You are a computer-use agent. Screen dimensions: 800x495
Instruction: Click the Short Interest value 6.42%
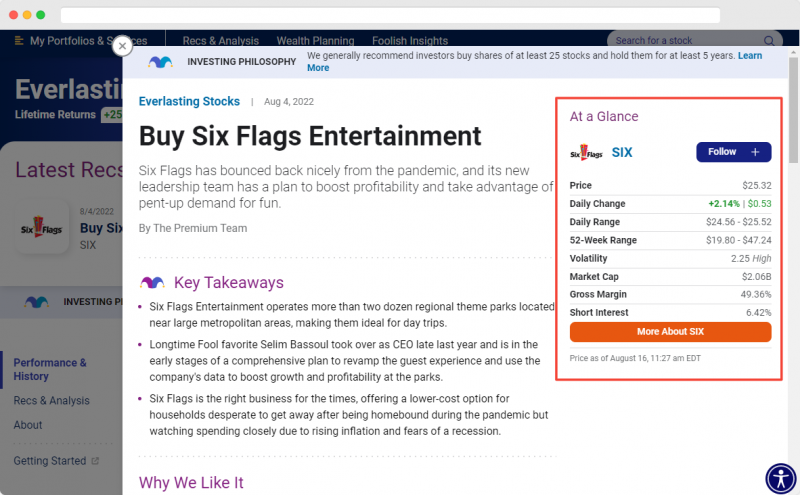758,312
